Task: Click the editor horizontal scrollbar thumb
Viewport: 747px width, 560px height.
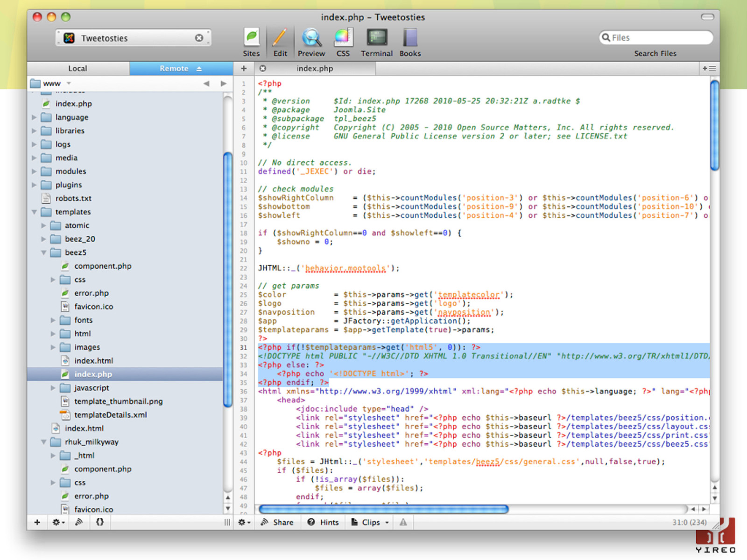Action: [383, 509]
